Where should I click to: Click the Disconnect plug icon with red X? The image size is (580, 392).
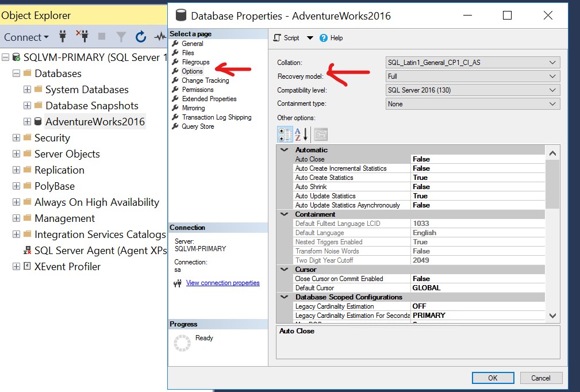tap(83, 36)
